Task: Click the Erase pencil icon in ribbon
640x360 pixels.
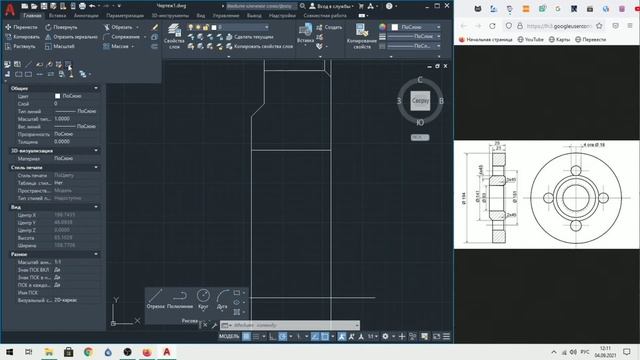Action: coord(155,27)
